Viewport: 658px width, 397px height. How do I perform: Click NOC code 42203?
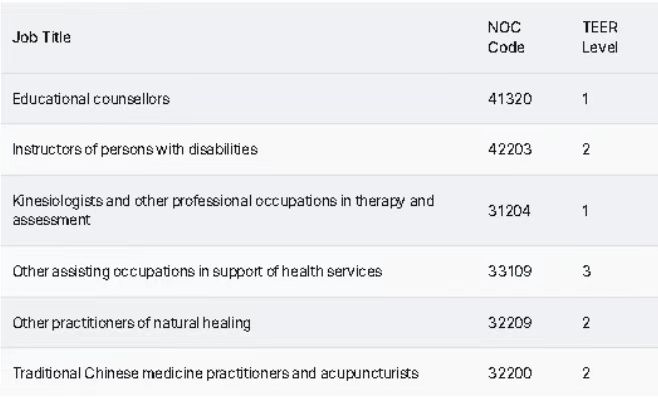point(510,149)
